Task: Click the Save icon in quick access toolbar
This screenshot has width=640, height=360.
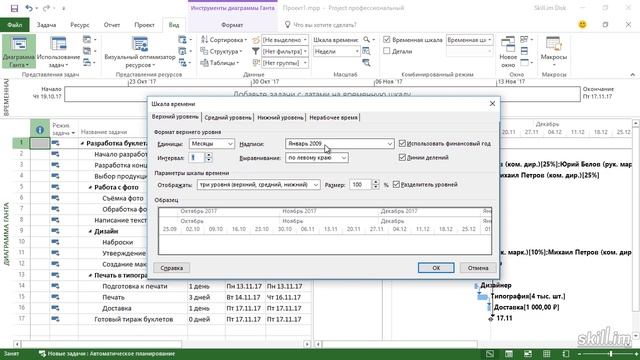Action: point(14,8)
